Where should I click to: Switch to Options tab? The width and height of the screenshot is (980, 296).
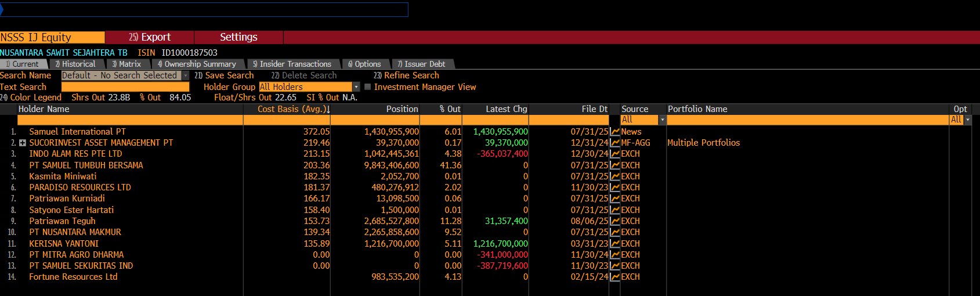(x=365, y=64)
